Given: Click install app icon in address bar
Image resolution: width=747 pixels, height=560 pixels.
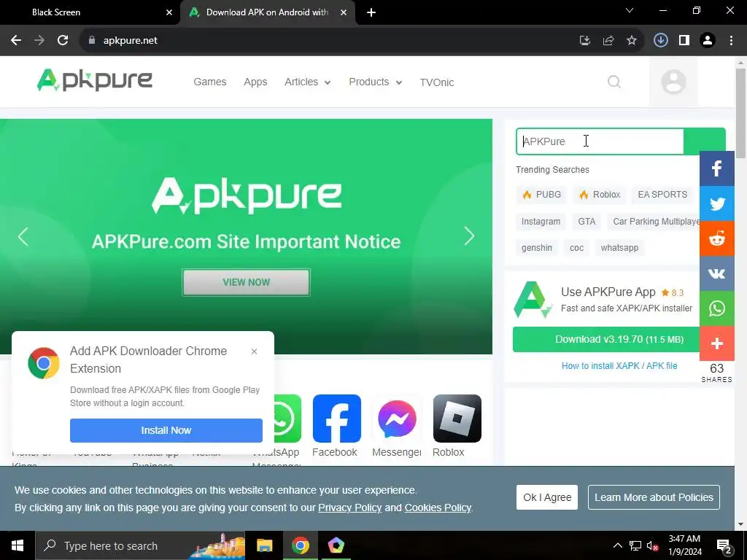Looking at the screenshot, I should [585, 41].
